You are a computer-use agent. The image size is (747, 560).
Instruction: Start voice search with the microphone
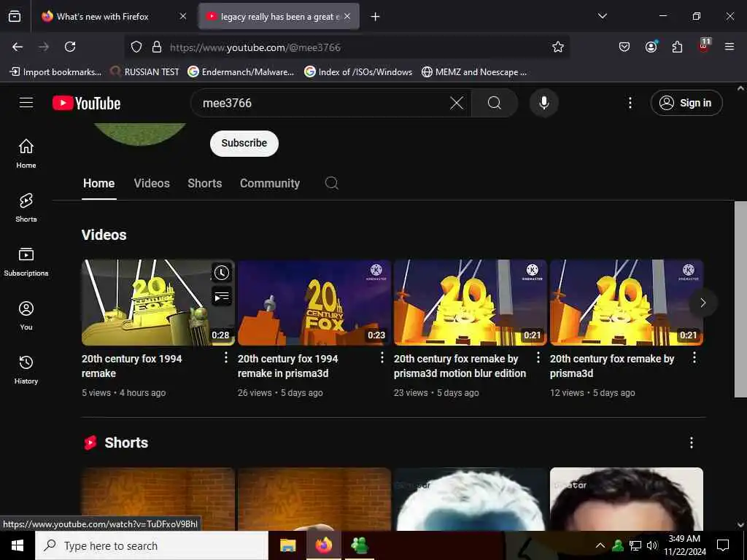(x=543, y=103)
